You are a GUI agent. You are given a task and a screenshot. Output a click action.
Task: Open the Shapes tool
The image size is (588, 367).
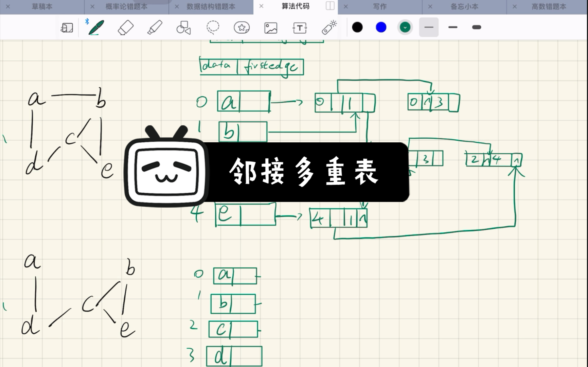click(x=183, y=28)
